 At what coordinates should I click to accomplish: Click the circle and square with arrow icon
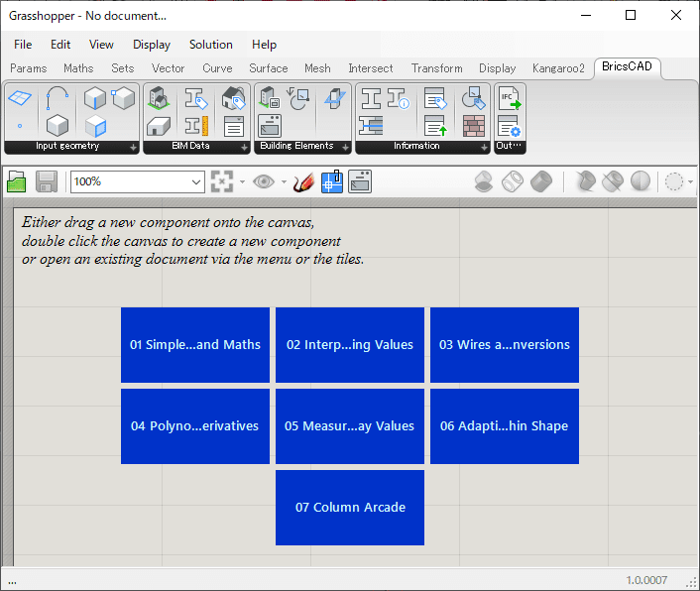[297, 98]
